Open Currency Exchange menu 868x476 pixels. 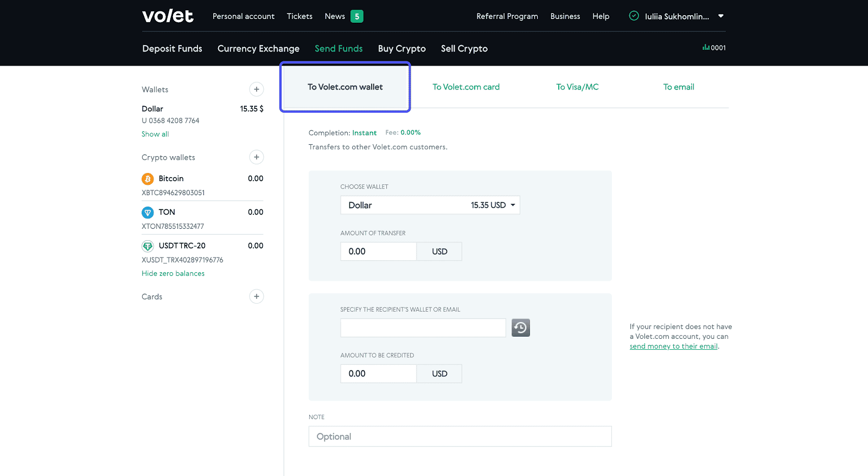[x=258, y=49]
